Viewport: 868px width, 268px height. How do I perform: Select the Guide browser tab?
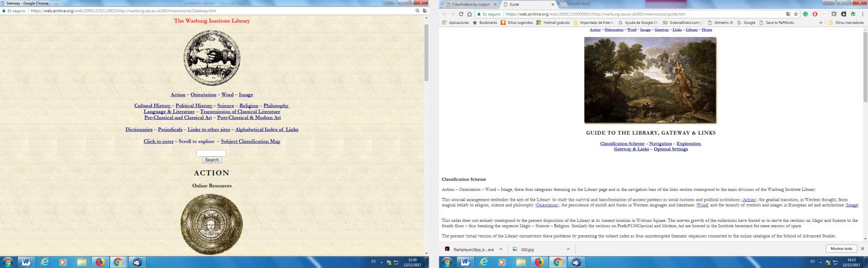coord(529,4)
